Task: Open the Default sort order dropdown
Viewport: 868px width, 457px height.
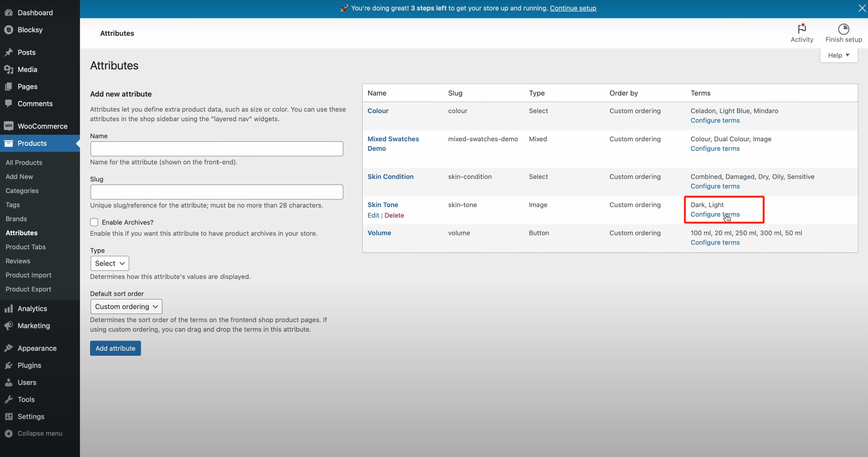Action: pos(126,306)
